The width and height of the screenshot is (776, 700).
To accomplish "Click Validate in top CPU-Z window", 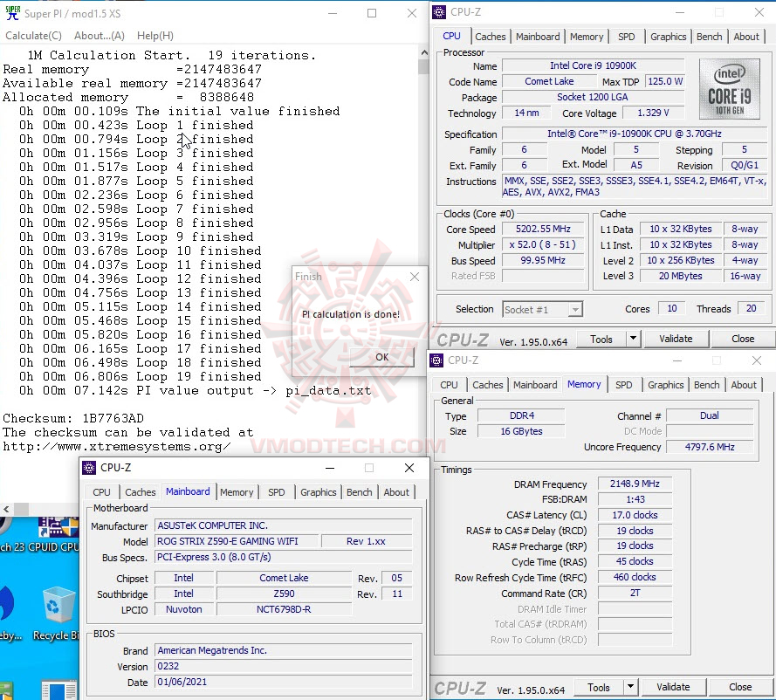I will (676, 339).
